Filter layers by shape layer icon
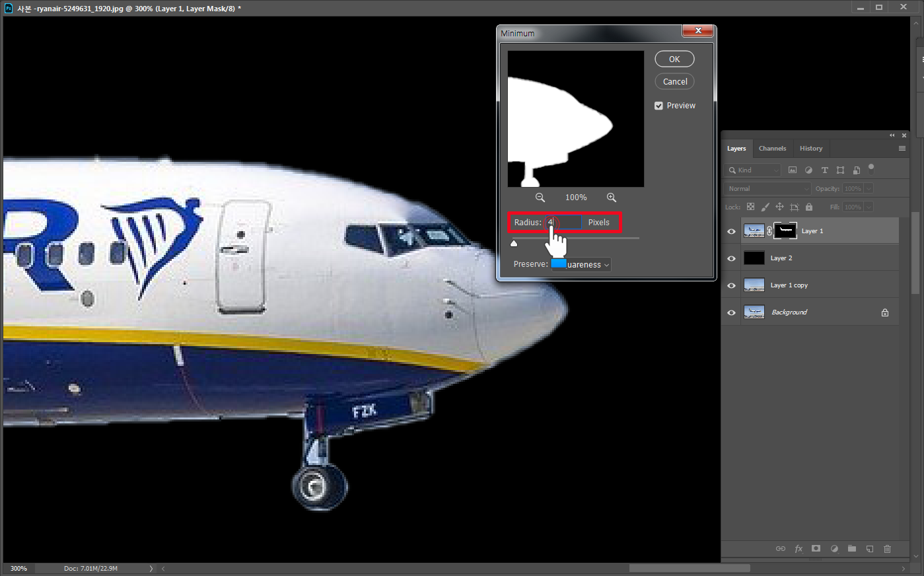This screenshot has width=924, height=576. (x=840, y=170)
